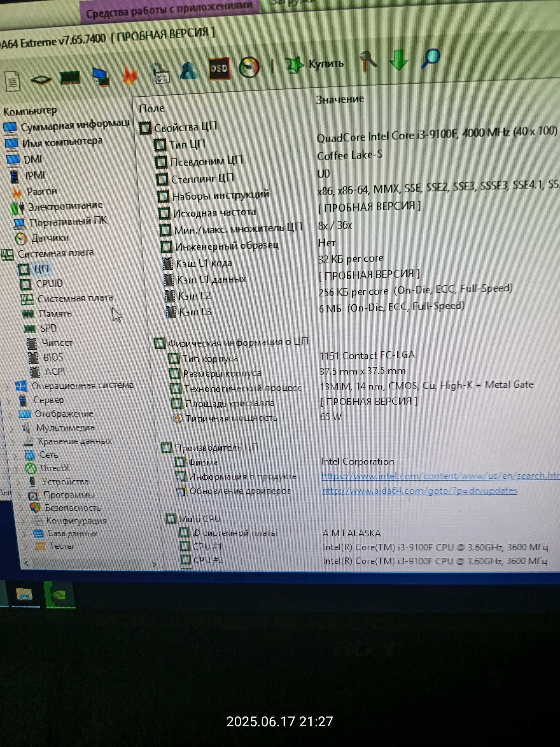Open the gauge sensor panel icon
The height and width of the screenshot is (747, 560).
(x=249, y=67)
